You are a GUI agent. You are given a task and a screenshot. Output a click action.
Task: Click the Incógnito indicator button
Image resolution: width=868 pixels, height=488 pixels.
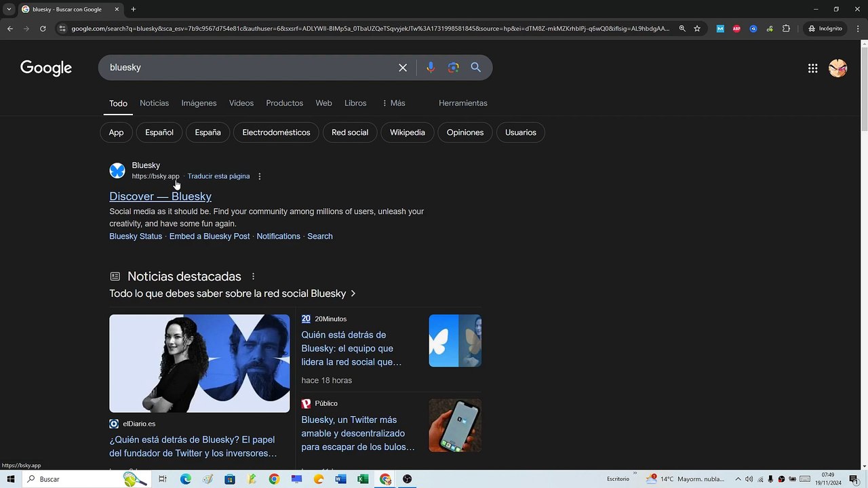pos(825,28)
